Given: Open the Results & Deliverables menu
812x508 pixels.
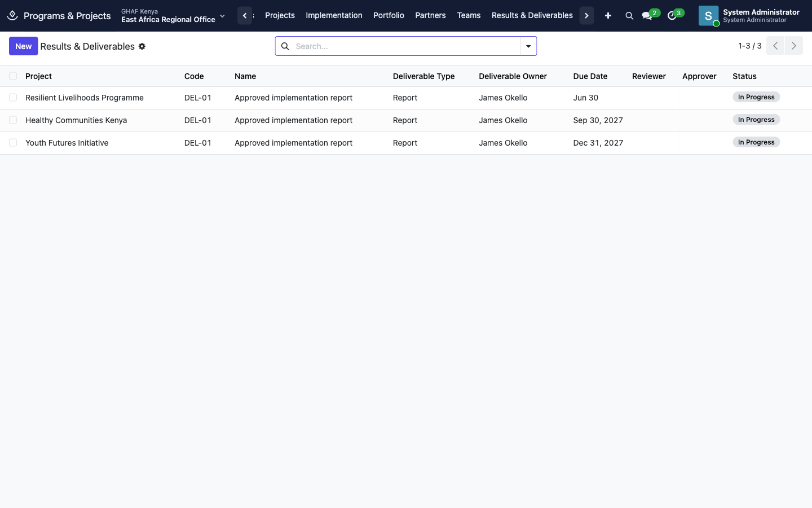Looking at the screenshot, I should pyautogui.click(x=532, y=16).
